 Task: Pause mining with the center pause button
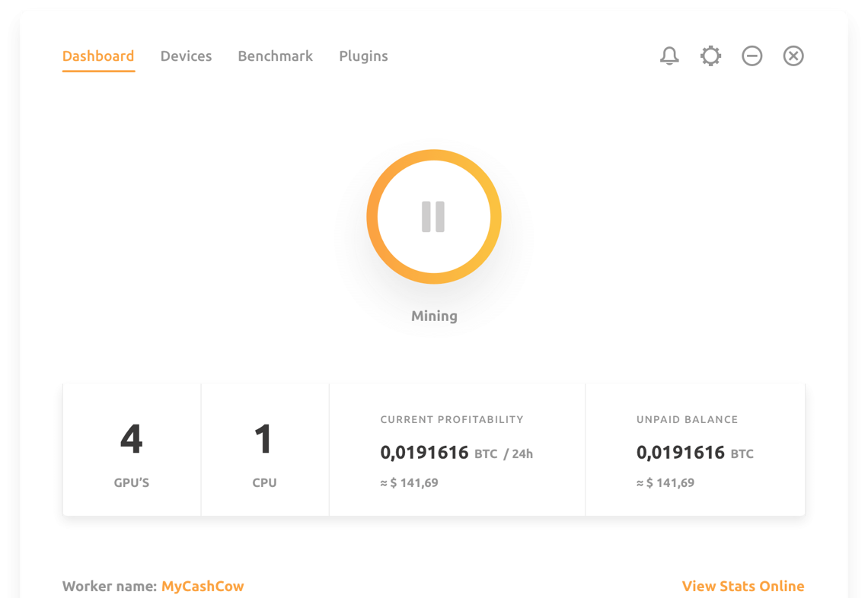[x=433, y=217]
